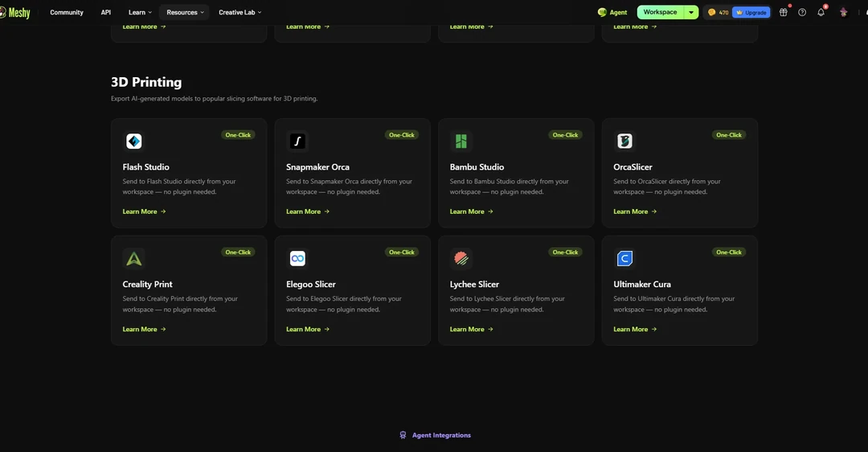868x452 pixels.
Task: Click the Meshy logo
Action: (15, 12)
